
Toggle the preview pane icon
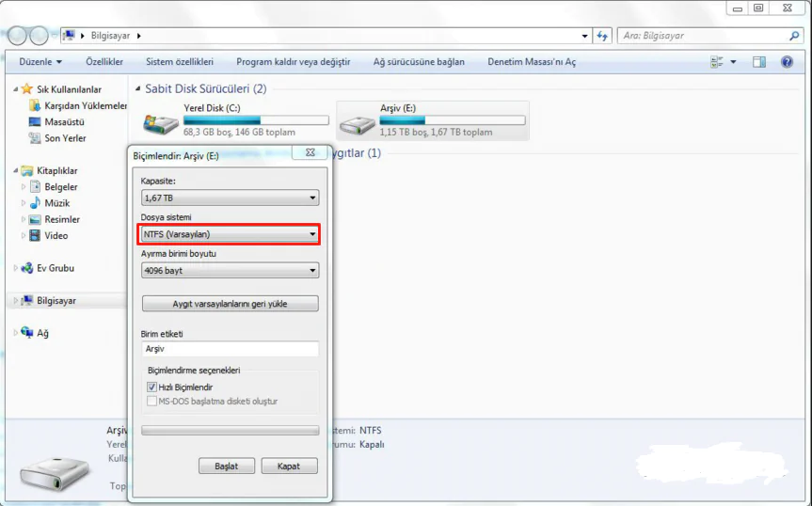[x=759, y=62]
